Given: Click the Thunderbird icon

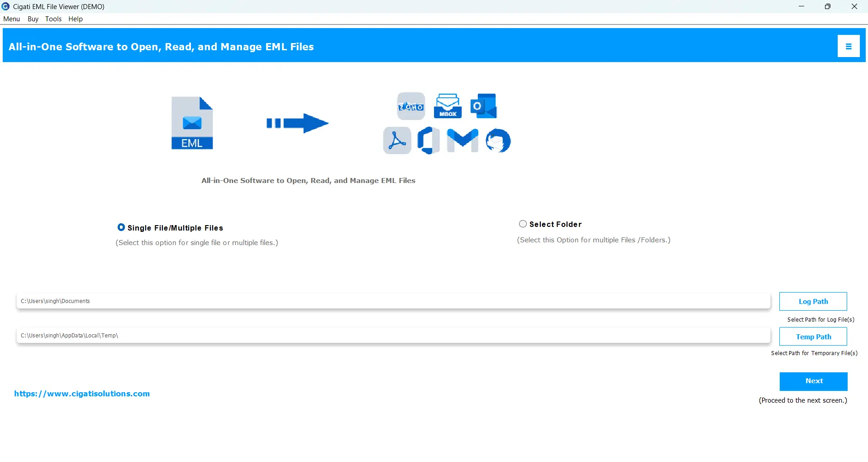Looking at the screenshot, I should pos(498,140).
